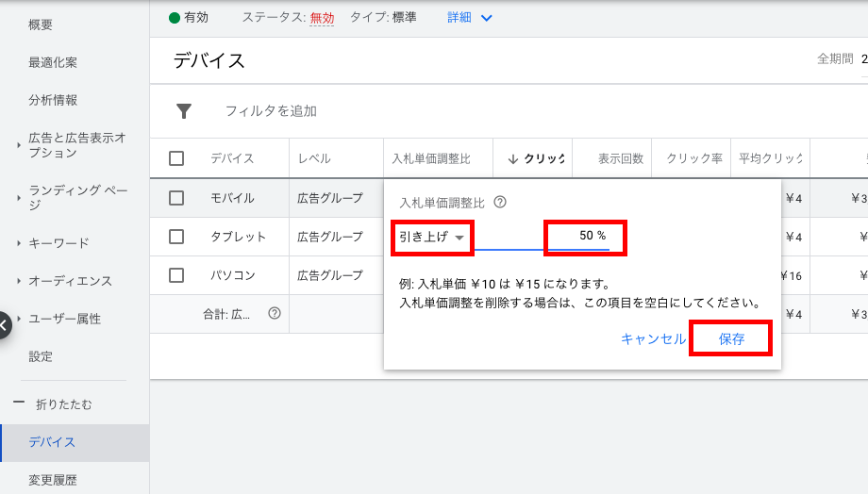Select 変更履歴 in the sidebar
868x494 pixels.
coord(53,480)
